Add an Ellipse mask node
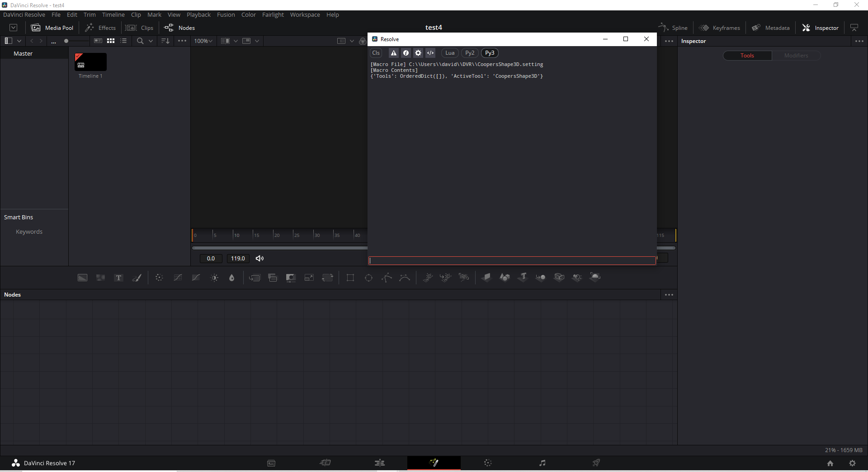Viewport: 868px width, 472px height. [x=368, y=278]
